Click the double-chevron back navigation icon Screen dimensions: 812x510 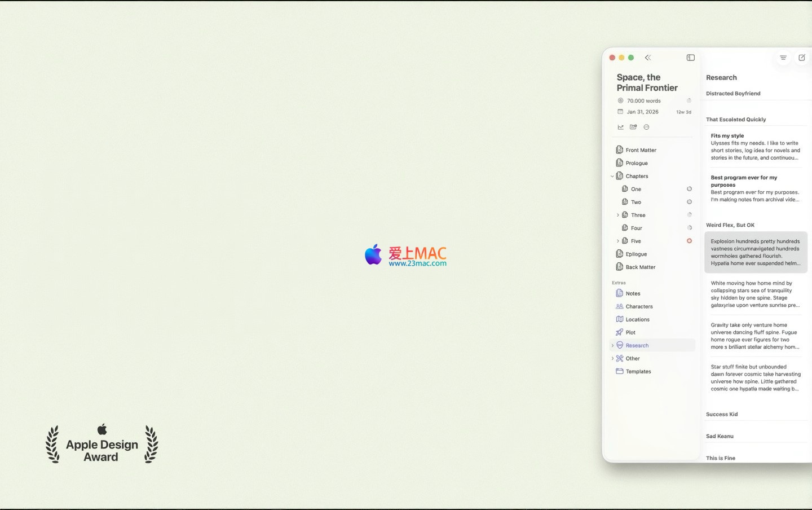coord(648,58)
